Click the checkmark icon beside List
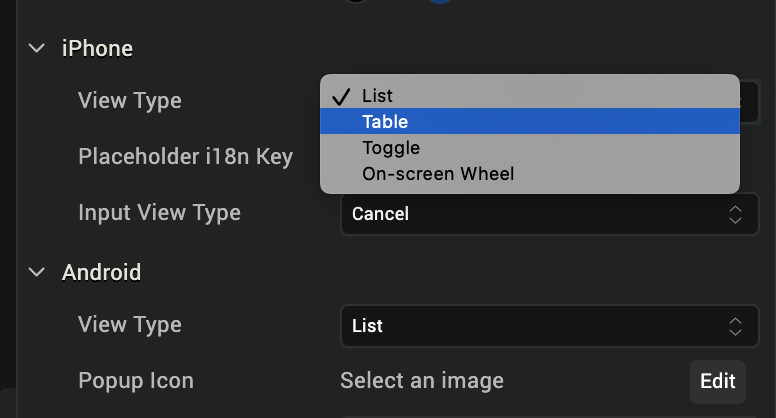The image size is (776, 418). [341, 96]
